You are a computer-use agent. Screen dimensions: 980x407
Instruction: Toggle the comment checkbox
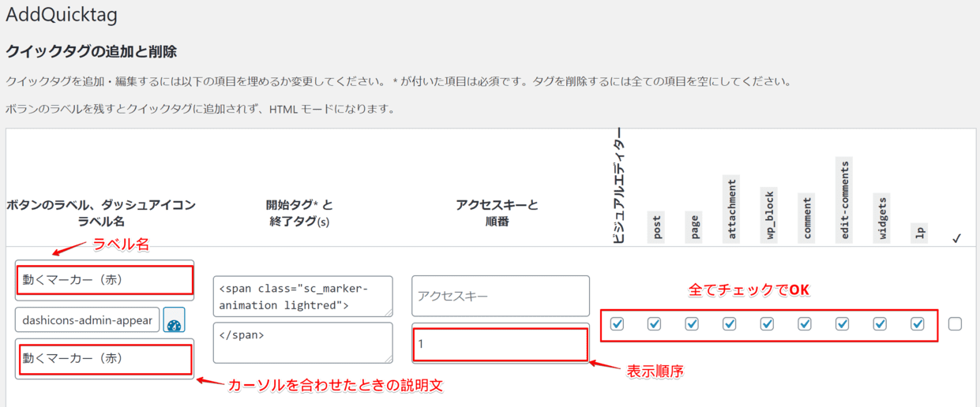805,323
